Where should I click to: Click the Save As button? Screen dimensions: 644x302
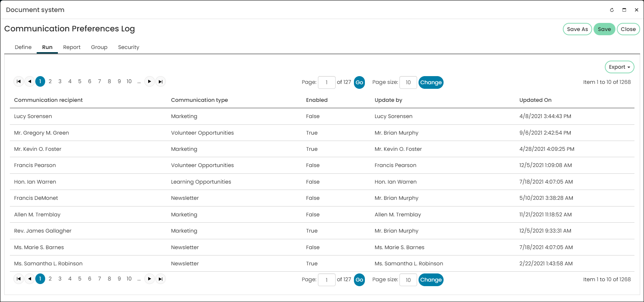(577, 29)
